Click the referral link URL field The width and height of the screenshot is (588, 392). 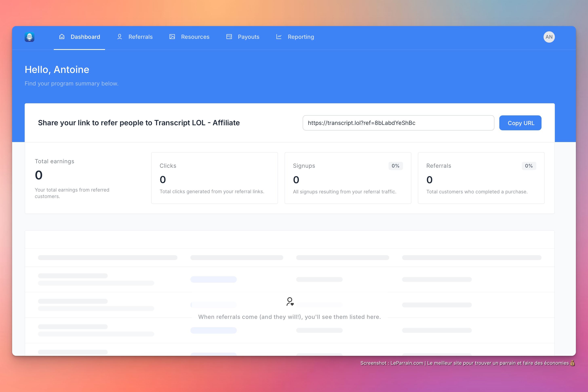click(398, 123)
